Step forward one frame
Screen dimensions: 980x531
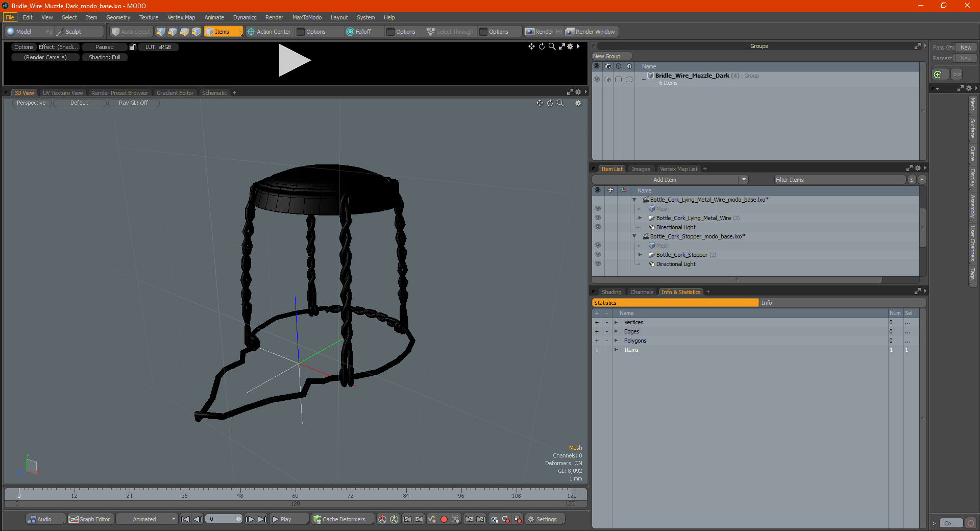(250, 519)
